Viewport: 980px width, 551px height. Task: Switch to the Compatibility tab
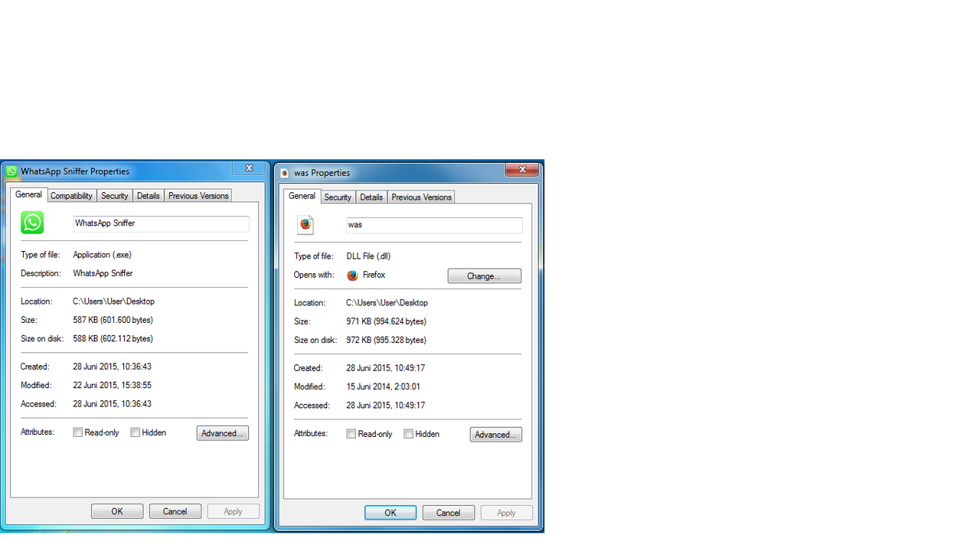coord(71,196)
